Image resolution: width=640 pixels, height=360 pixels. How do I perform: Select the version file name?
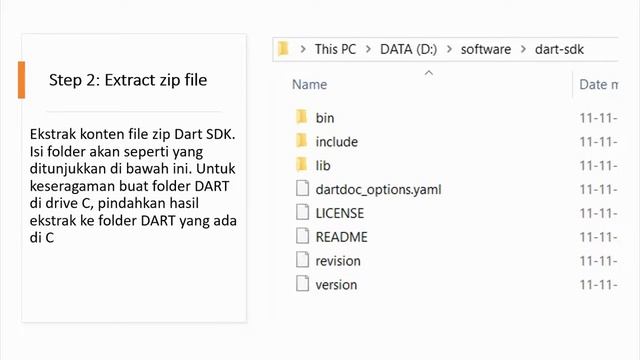(336, 284)
